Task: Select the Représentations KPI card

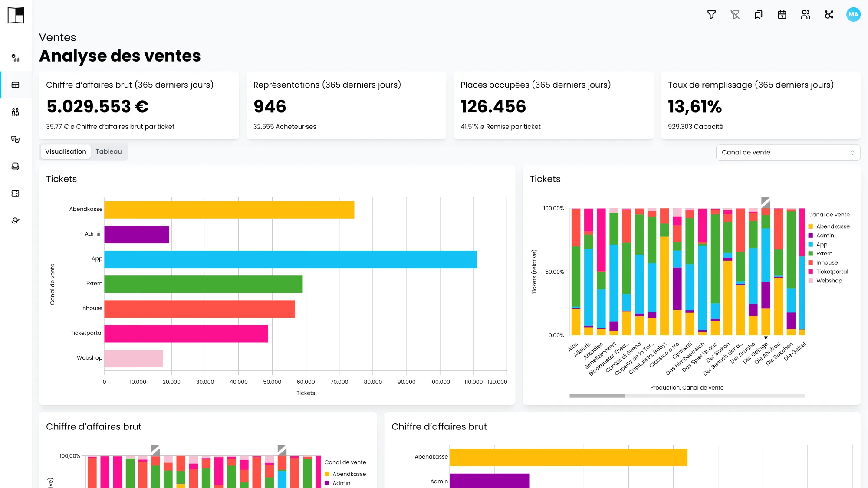Action: 346,105
